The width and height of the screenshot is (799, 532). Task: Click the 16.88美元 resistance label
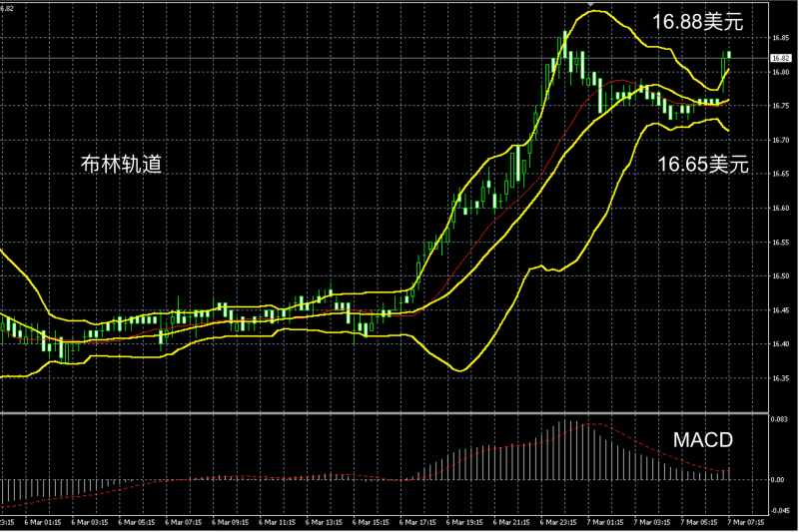click(698, 21)
